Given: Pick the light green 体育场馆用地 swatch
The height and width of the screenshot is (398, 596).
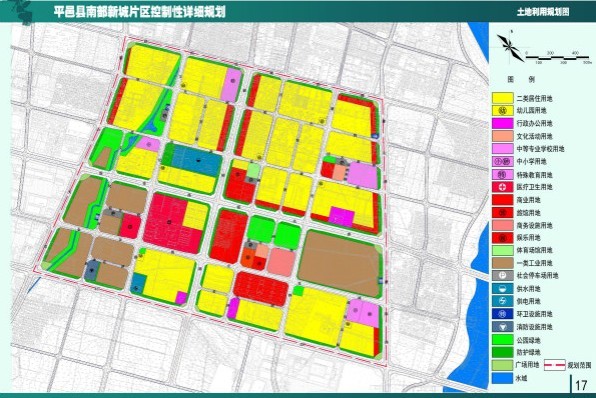Looking at the screenshot, I should click(502, 251).
